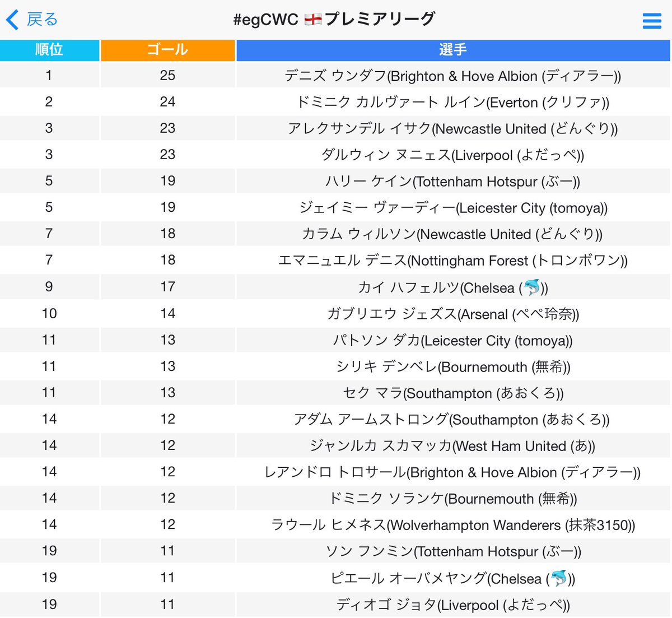Go back via 戻る link
The height and width of the screenshot is (618, 672).
pos(42,20)
